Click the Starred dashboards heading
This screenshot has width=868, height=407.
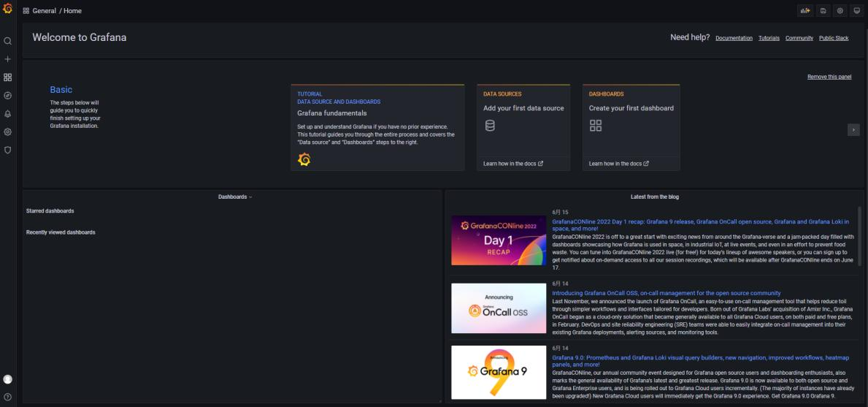tap(50, 211)
